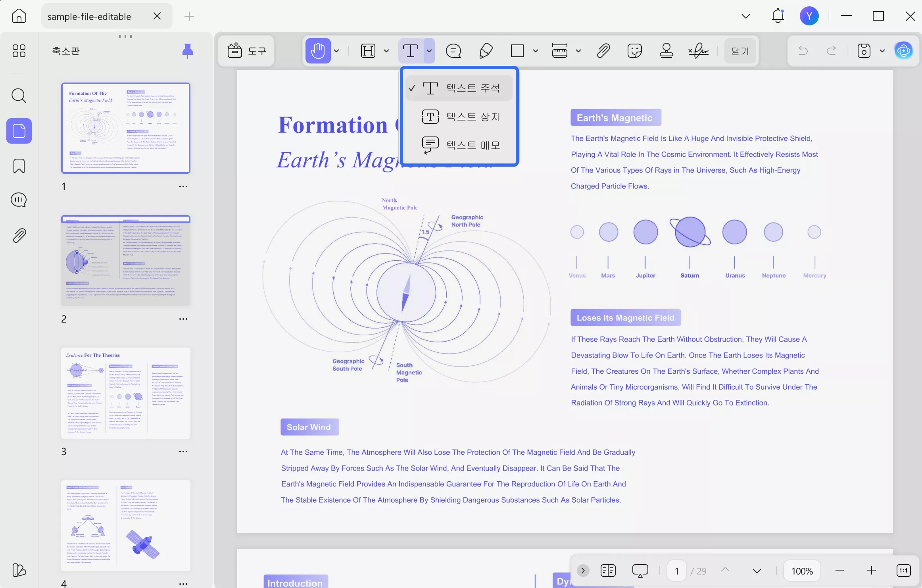Open more options for page 1
Screen dimensions: 922x588
coord(183,186)
